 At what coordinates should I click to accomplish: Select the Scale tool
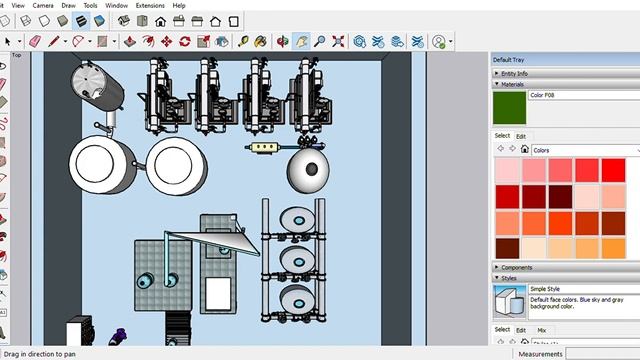[x=203, y=41]
